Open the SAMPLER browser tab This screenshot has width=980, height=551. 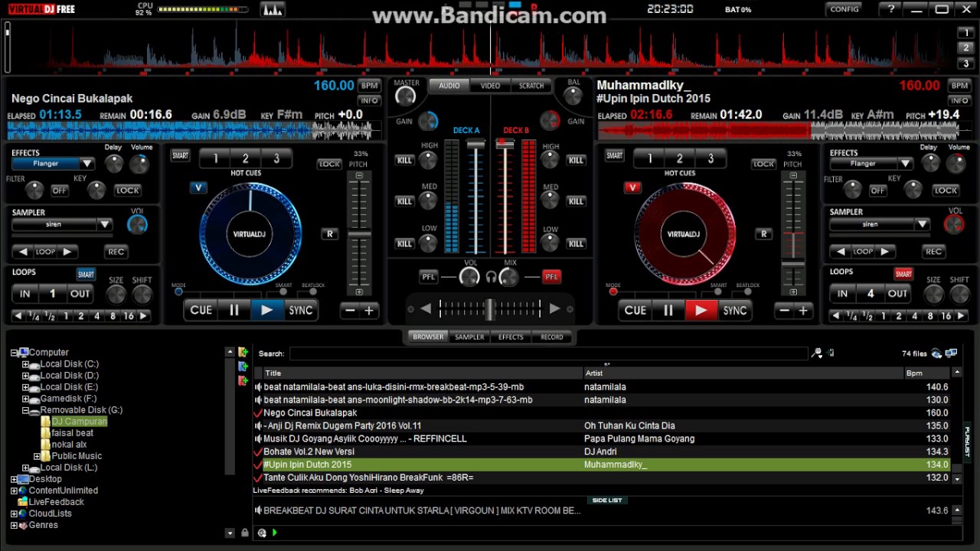pos(469,337)
